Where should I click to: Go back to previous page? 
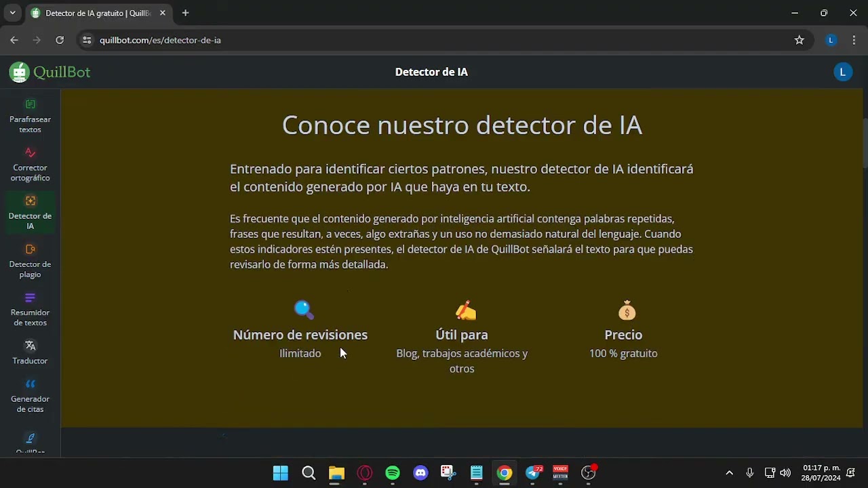click(14, 40)
